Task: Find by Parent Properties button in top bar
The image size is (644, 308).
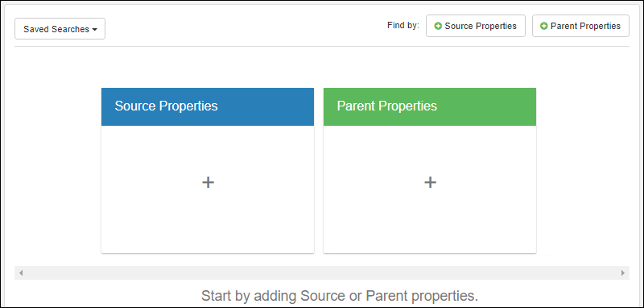Action: (580, 26)
